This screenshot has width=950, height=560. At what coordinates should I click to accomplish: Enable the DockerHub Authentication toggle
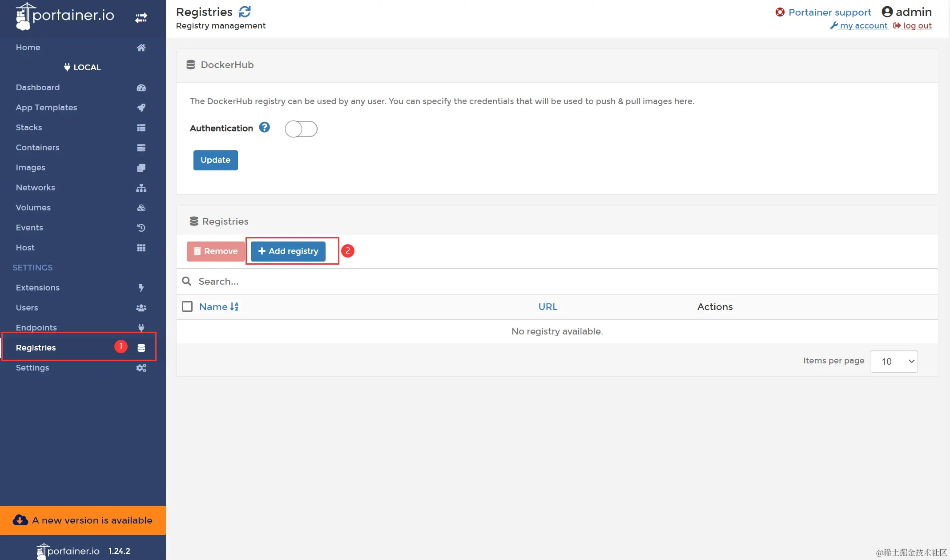(301, 129)
